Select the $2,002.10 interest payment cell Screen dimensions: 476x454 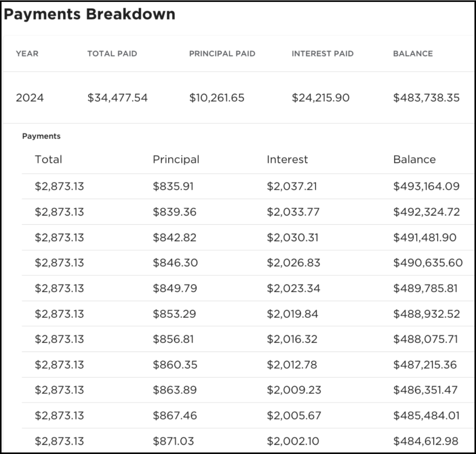[x=293, y=441]
